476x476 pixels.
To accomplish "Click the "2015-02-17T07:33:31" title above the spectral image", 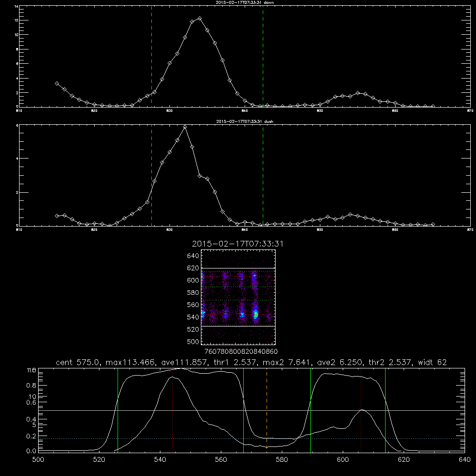I will pos(238,244).
